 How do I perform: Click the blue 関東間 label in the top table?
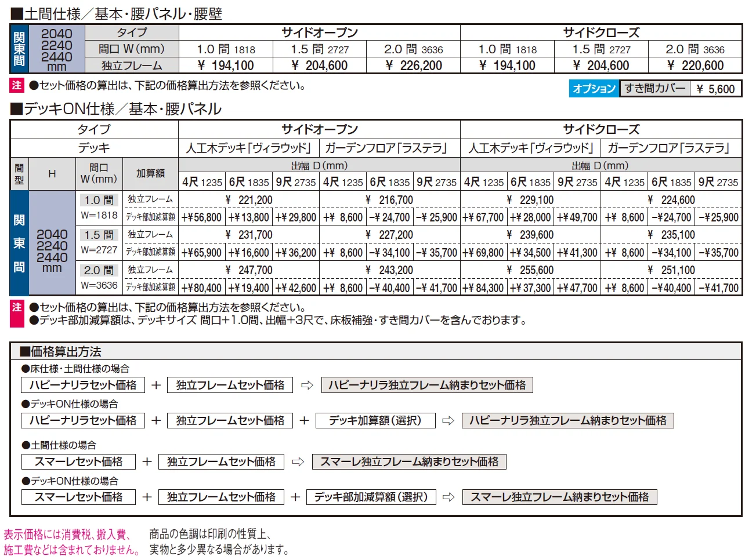coord(19,49)
